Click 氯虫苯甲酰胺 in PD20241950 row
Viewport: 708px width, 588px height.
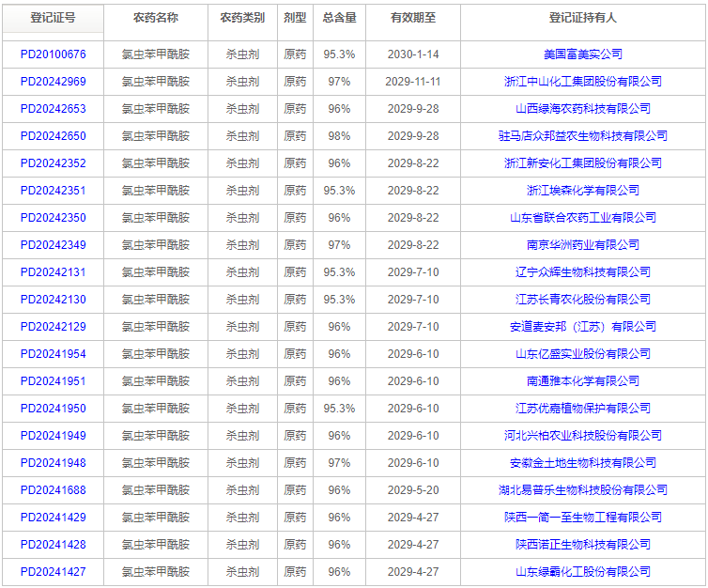click(x=156, y=409)
